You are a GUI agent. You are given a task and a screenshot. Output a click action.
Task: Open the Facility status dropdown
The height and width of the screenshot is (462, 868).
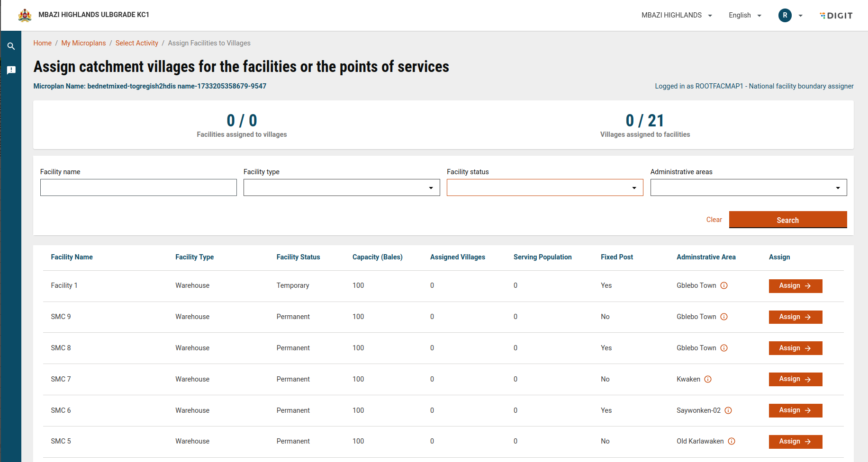point(544,187)
